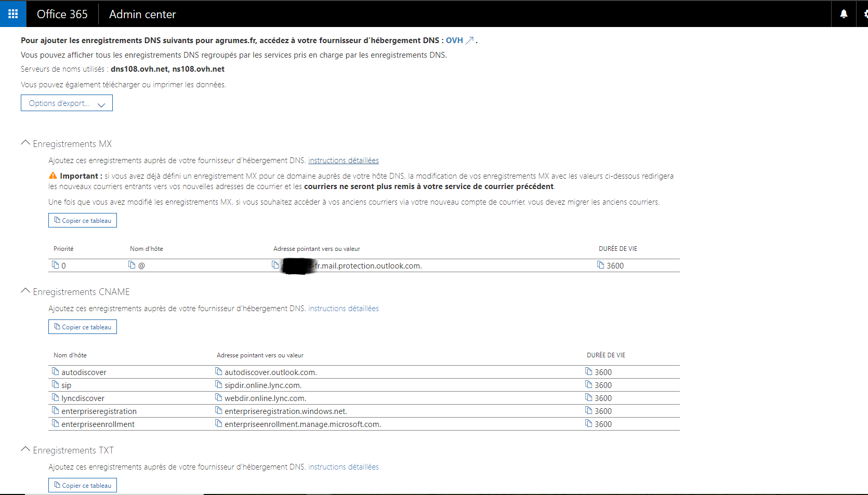
Task: Copy TTL 3600 for lyncdiscover row
Action: [x=588, y=397]
